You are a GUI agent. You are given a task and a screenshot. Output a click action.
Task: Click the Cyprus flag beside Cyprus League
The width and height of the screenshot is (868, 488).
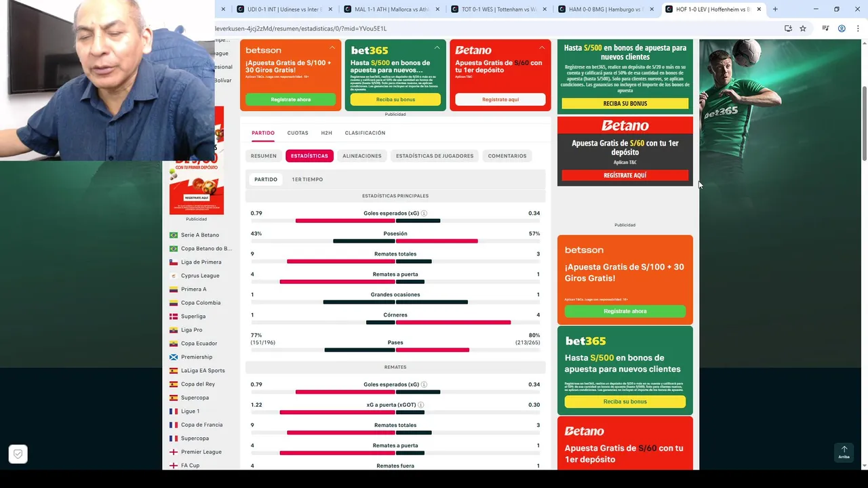point(174,276)
